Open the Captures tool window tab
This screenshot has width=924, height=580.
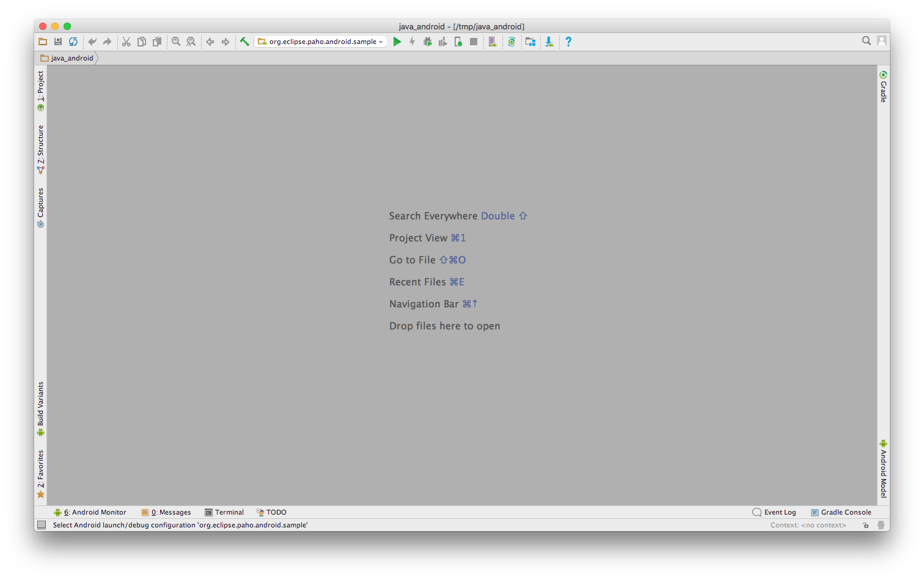tap(40, 208)
